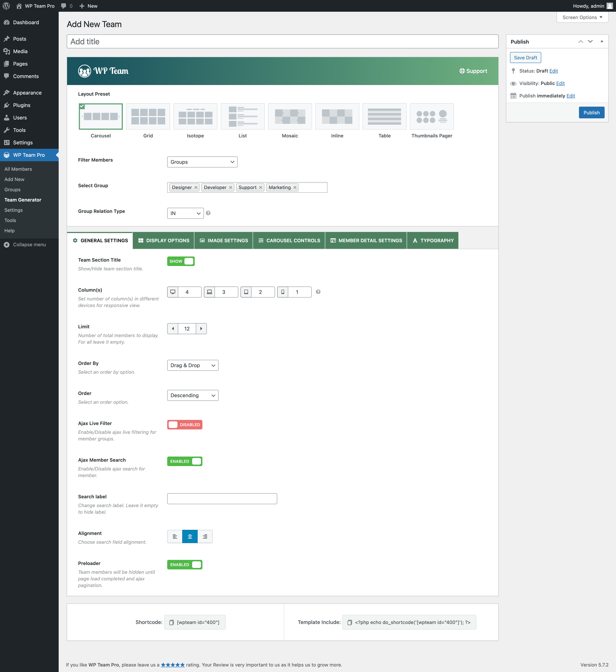Open the Filter Members Groups dropdown
The image size is (616, 672).
pyautogui.click(x=202, y=162)
